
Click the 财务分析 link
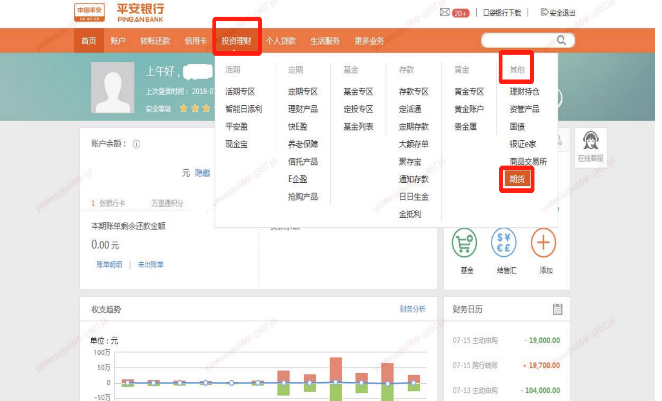[x=412, y=309]
